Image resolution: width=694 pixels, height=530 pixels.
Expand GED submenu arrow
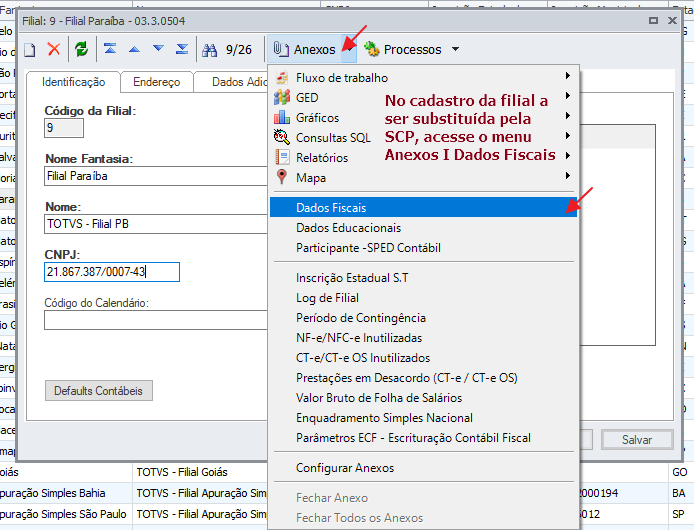568,96
